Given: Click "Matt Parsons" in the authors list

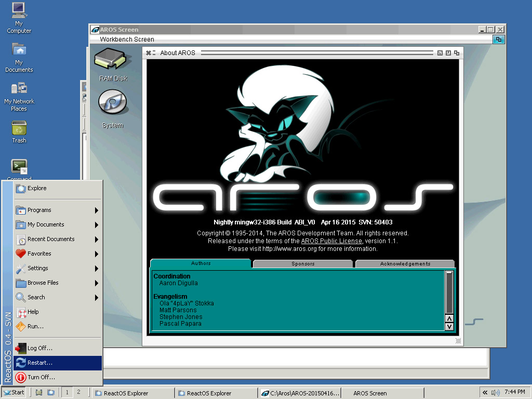Looking at the screenshot, I should [178, 310].
